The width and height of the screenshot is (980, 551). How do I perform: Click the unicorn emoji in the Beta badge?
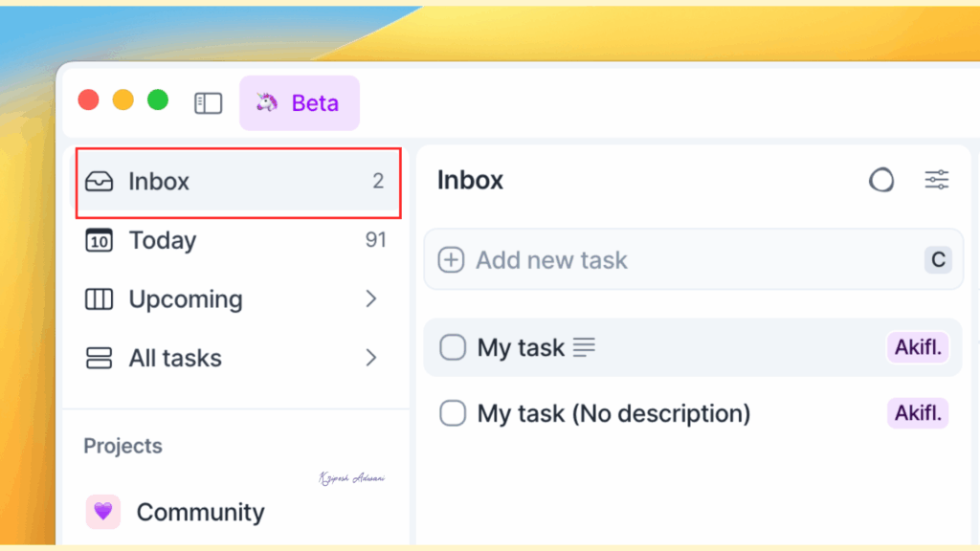[x=265, y=102]
